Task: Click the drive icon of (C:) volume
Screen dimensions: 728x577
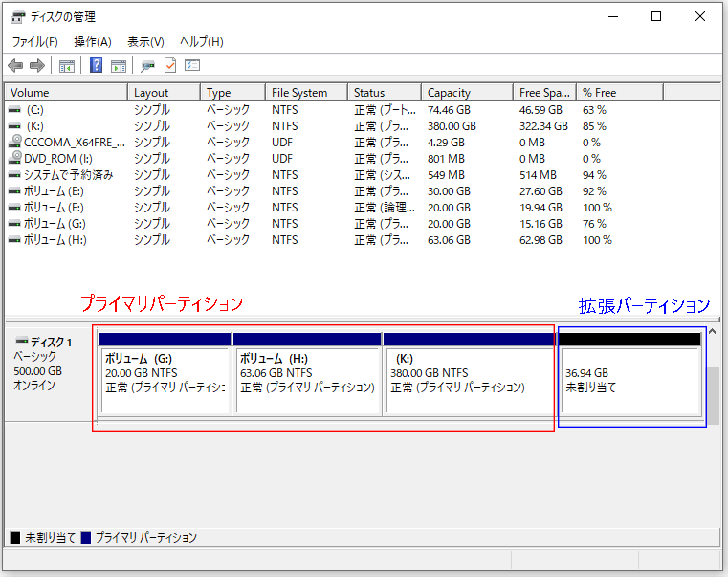Action: (x=15, y=110)
